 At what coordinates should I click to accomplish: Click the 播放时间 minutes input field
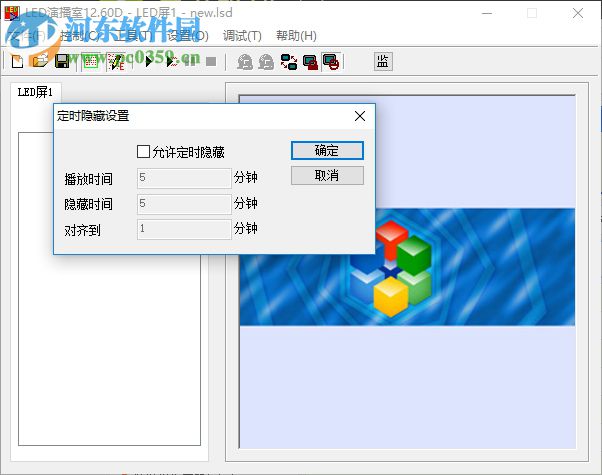click(x=184, y=178)
